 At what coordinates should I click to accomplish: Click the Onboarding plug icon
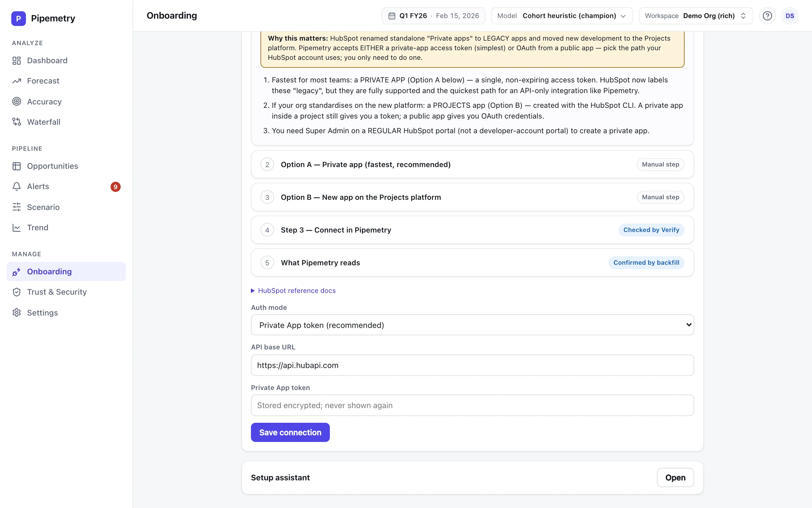click(16, 271)
